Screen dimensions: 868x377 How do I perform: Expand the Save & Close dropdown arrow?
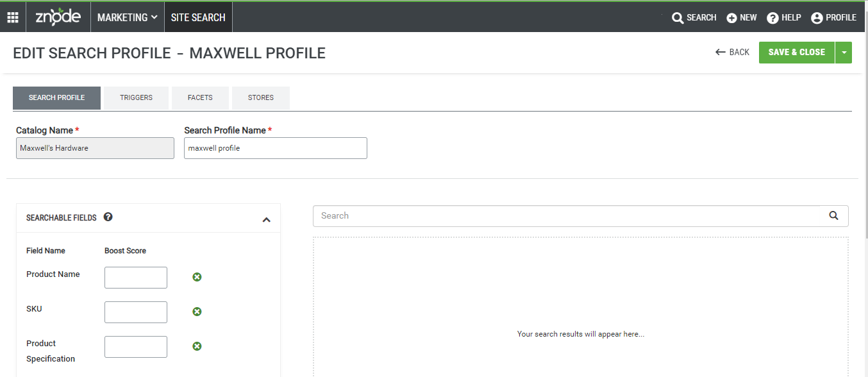click(844, 53)
